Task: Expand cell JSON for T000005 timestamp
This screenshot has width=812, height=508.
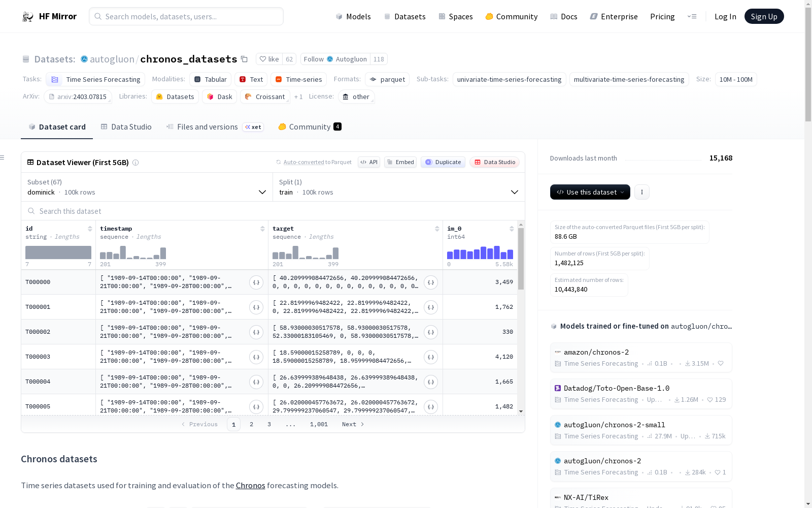Action: click(x=256, y=407)
